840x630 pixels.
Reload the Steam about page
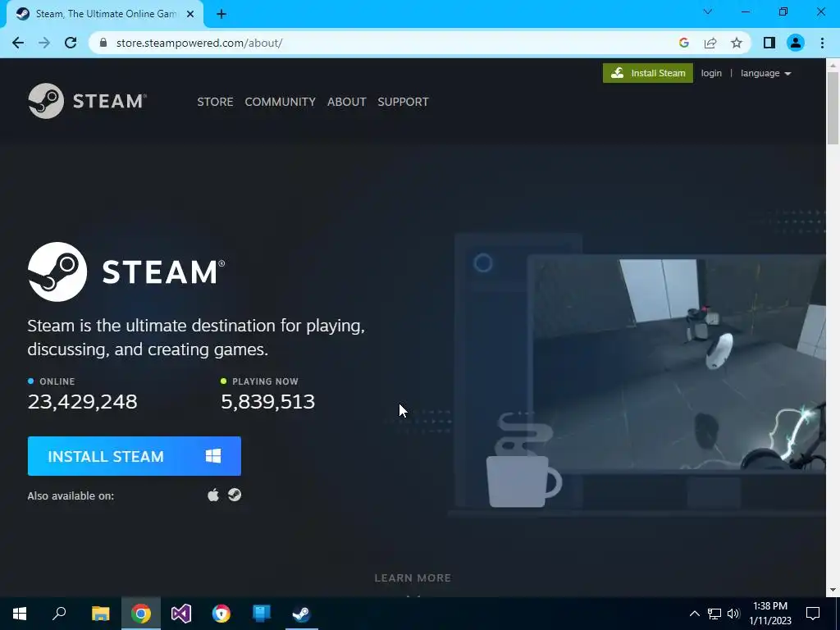71,43
